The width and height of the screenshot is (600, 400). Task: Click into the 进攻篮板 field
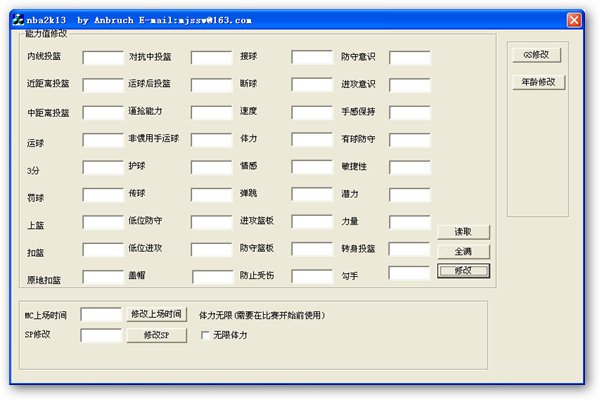(x=312, y=222)
